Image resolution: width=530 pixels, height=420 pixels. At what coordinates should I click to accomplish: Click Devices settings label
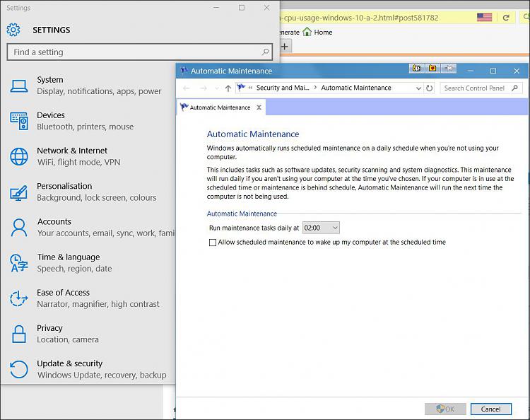(x=51, y=115)
